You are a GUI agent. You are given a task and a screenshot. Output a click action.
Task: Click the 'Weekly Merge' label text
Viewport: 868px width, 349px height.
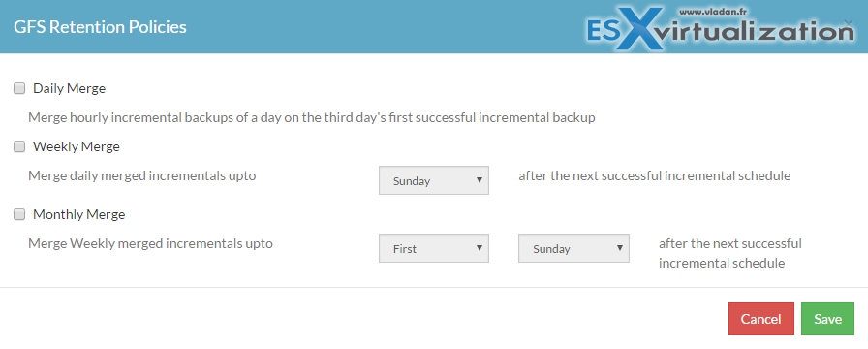(77, 146)
